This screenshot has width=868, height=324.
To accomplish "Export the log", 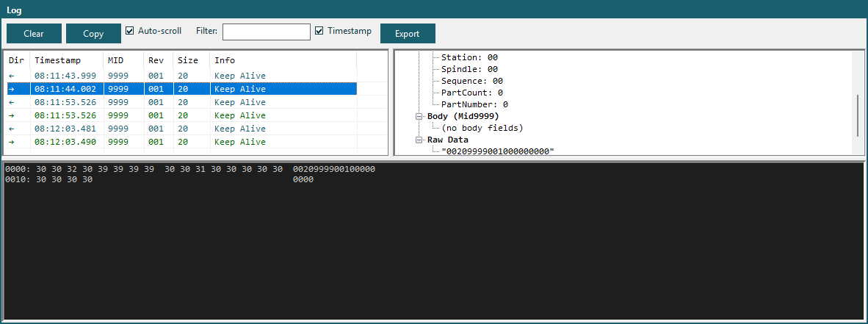I will pos(408,33).
